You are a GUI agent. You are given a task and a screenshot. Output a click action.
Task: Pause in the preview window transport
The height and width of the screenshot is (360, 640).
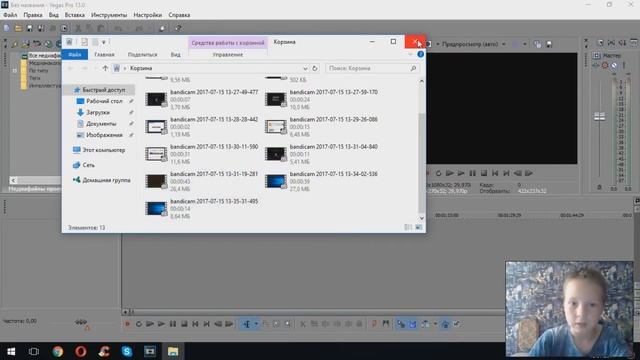472,173
